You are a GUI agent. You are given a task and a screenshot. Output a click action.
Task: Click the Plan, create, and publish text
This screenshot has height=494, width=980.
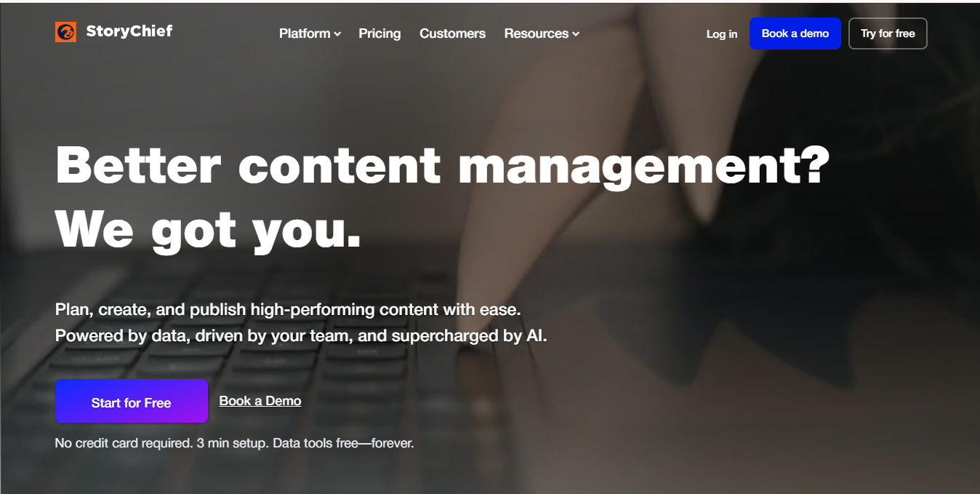(288, 309)
